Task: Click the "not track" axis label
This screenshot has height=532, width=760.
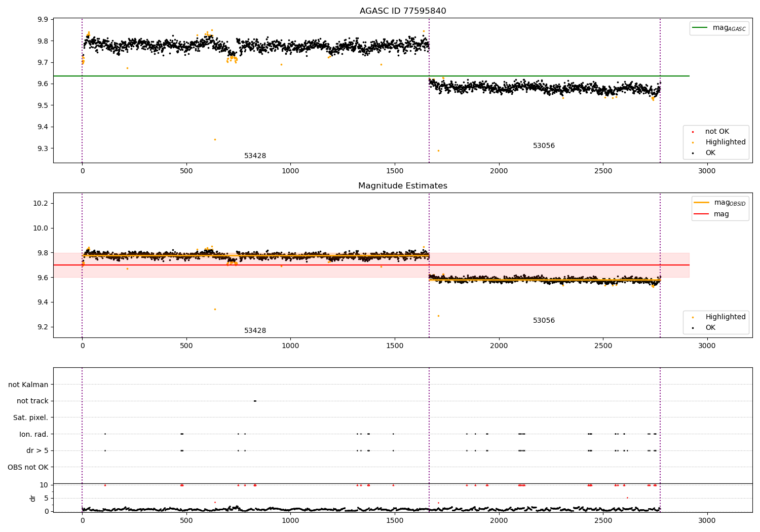Action: point(32,401)
